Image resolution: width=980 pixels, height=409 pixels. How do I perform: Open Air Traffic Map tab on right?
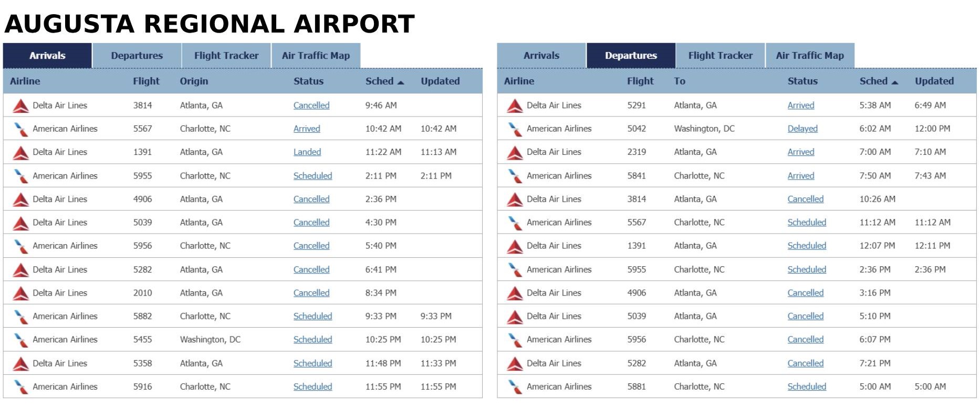(x=810, y=56)
